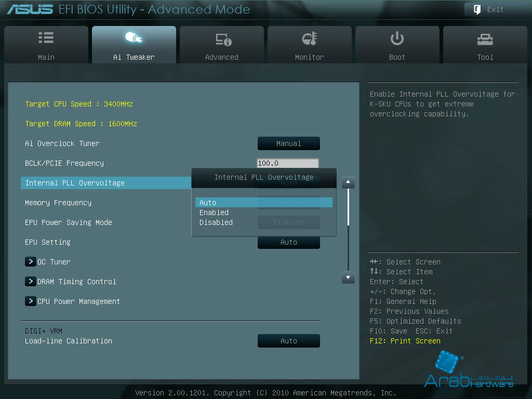The height and width of the screenshot is (399, 532).
Task: Click the F12: Print Screen hint
Action: click(405, 341)
